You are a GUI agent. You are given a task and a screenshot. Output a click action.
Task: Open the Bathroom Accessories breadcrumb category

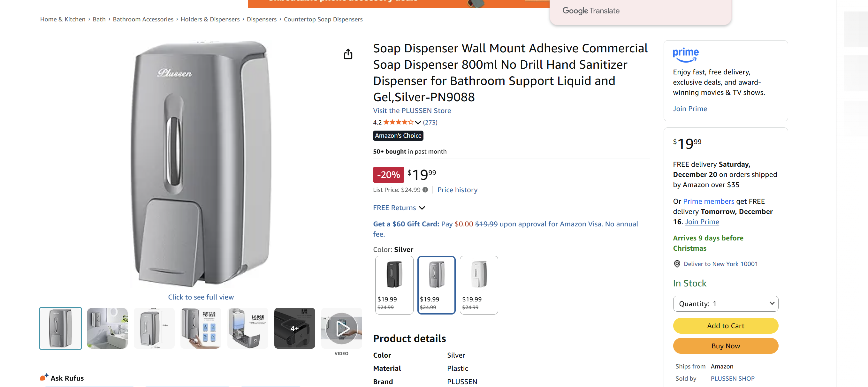tap(143, 19)
